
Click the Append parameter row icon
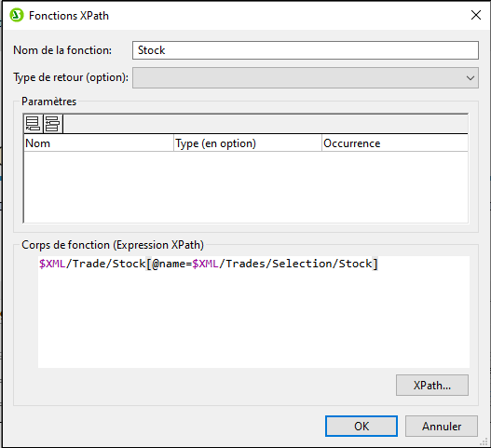[x=33, y=124]
